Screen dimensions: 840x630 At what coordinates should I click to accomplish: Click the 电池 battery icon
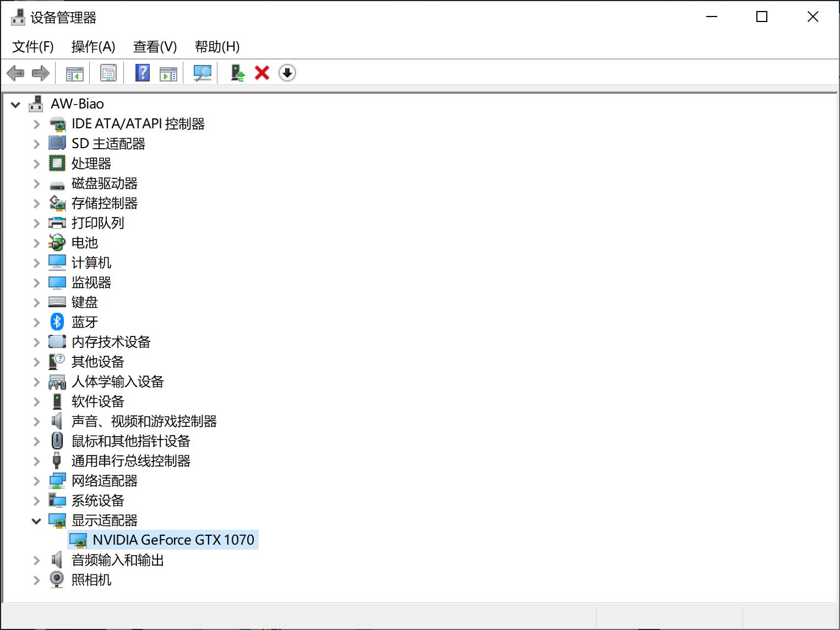click(57, 242)
